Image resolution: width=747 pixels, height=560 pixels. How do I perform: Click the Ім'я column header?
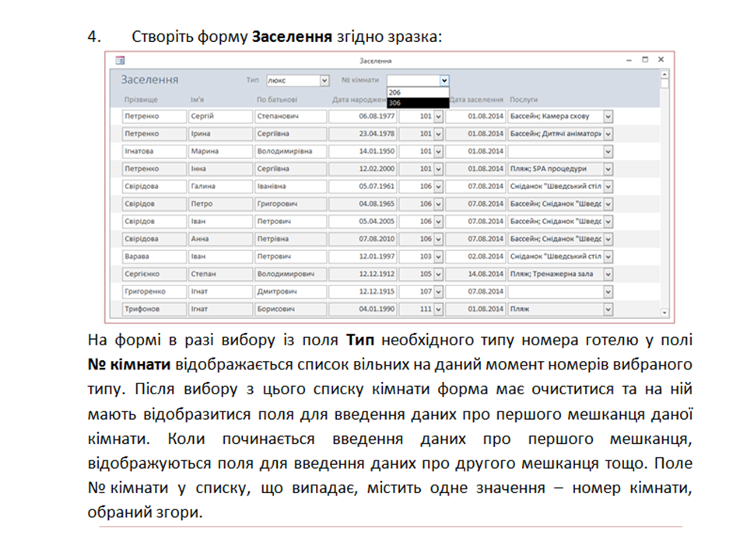pos(197,100)
